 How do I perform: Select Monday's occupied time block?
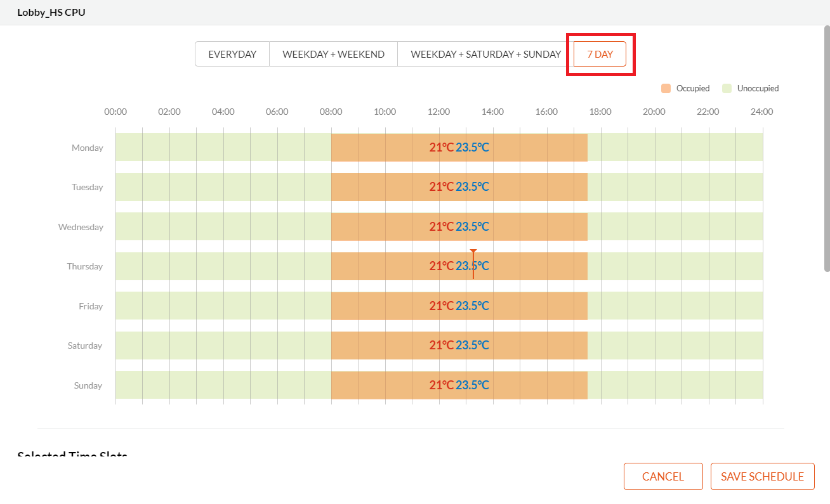pos(459,147)
